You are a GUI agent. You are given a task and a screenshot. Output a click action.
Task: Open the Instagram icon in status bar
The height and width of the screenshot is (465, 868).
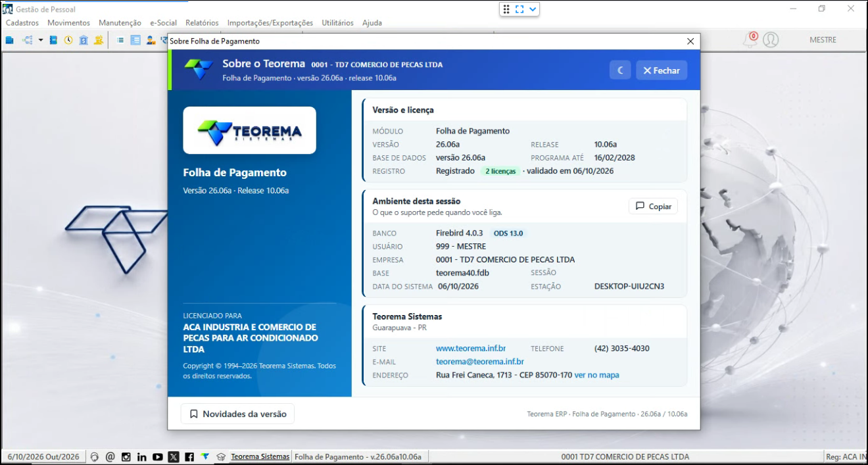(x=126, y=457)
